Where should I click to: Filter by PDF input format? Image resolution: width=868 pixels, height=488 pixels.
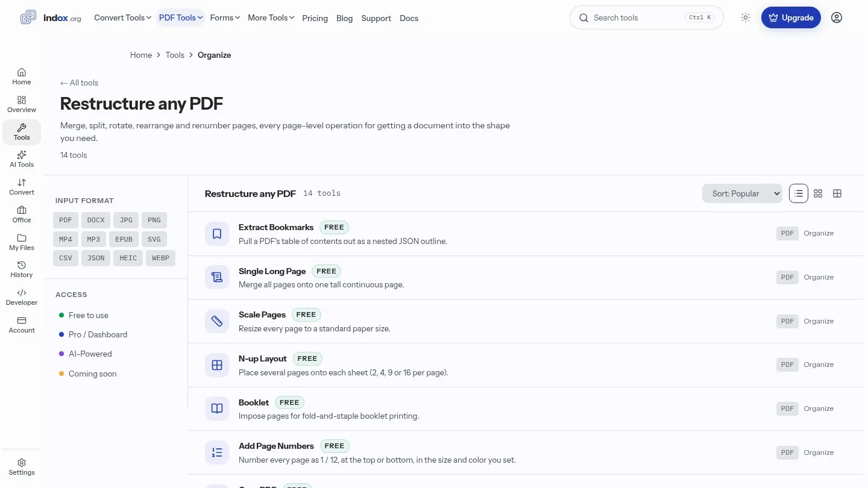click(x=66, y=221)
